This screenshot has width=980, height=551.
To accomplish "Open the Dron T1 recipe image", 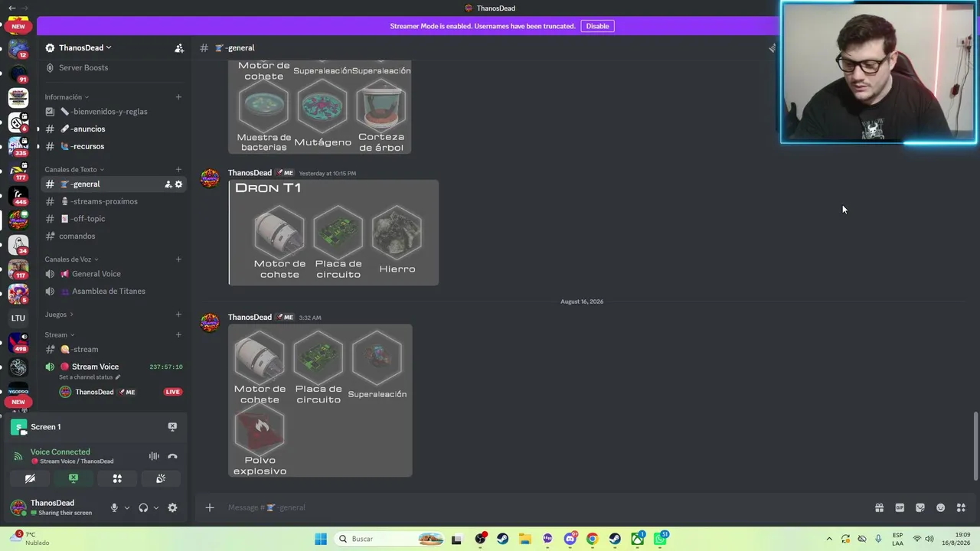I will coord(334,233).
